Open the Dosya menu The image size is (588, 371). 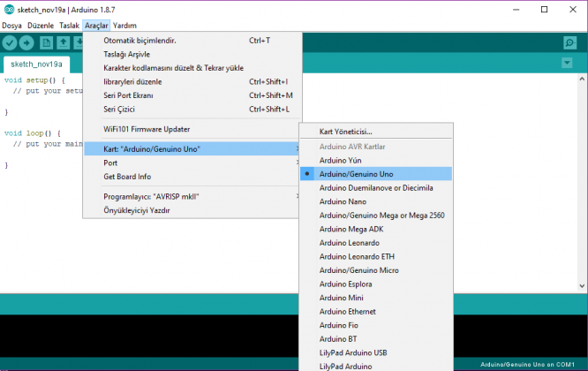tap(11, 26)
